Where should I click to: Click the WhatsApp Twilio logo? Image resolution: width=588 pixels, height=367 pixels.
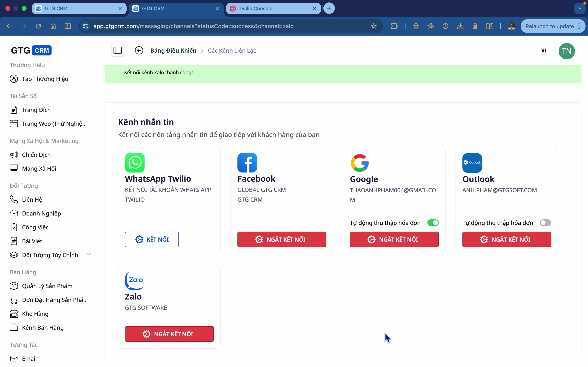[135, 163]
